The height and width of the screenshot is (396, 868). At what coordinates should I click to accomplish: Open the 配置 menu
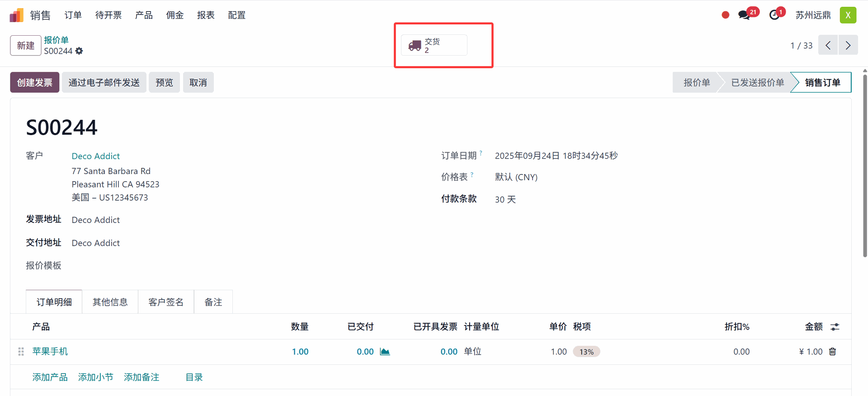coord(236,15)
